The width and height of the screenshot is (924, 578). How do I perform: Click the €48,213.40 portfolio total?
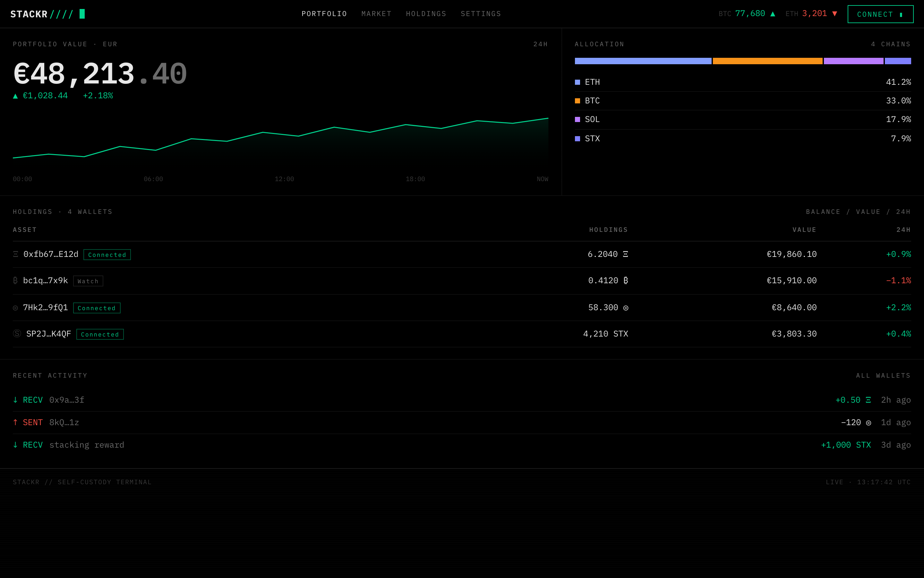point(100,74)
